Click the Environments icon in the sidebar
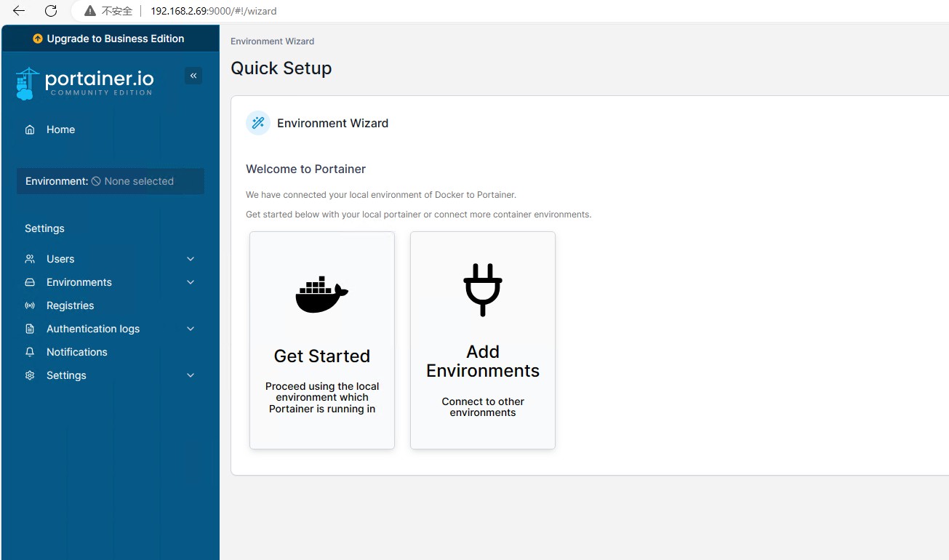 tap(30, 282)
